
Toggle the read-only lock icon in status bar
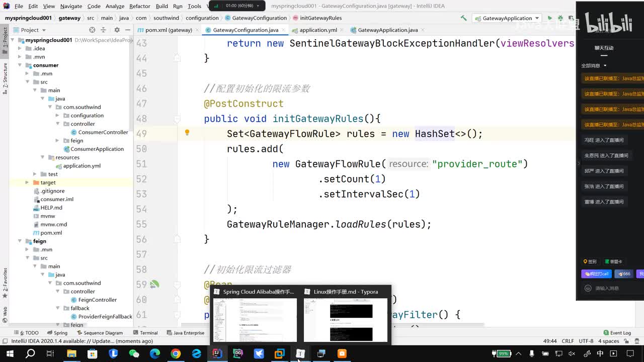(x=626, y=341)
